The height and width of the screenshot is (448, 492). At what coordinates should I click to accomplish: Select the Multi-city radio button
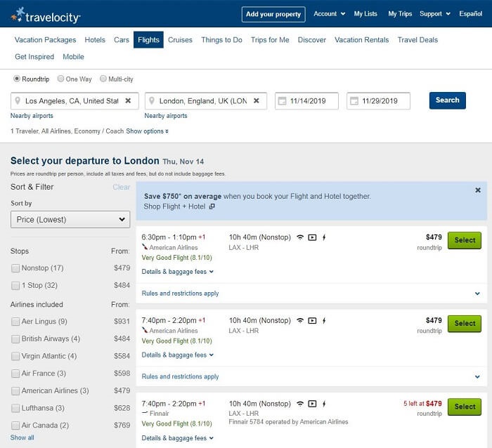(x=103, y=79)
